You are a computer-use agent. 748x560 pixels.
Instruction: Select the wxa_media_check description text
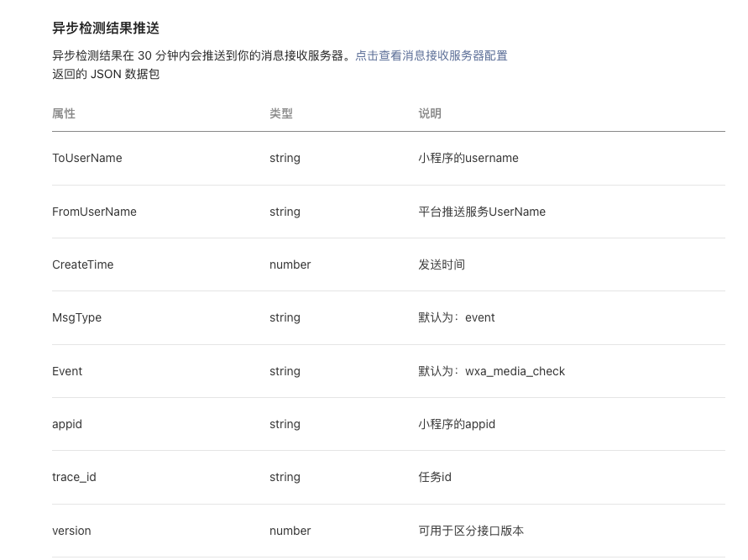tap(515, 371)
